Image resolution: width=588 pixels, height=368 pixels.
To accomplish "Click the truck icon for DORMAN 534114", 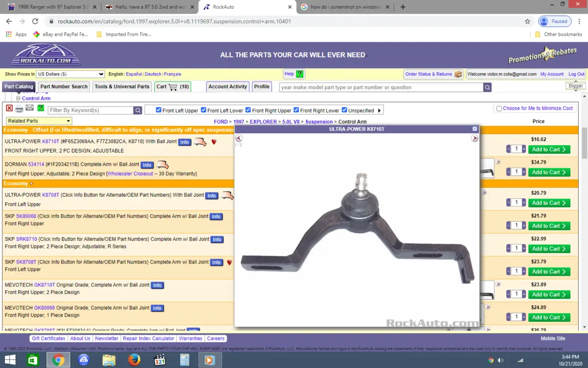I will point(163,165).
